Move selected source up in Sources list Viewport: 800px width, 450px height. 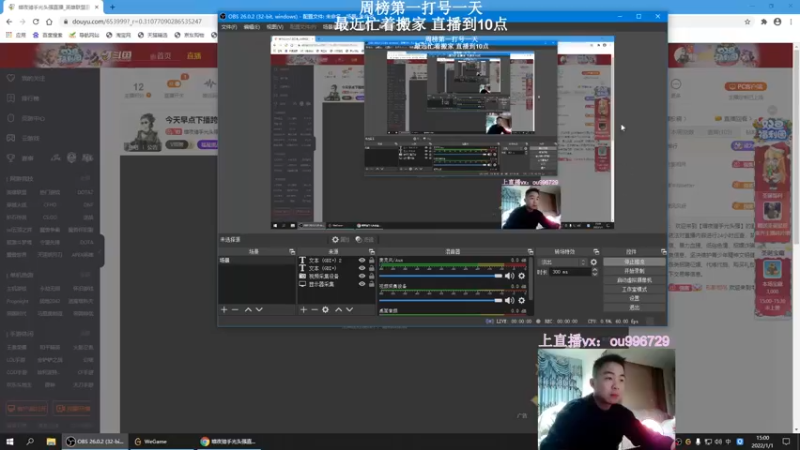coord(338,310)
